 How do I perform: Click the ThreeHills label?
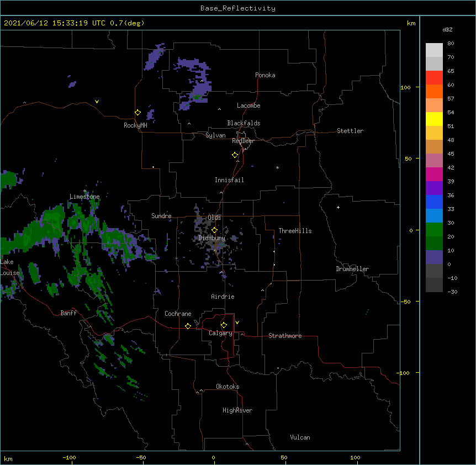[x=295, y=231]
